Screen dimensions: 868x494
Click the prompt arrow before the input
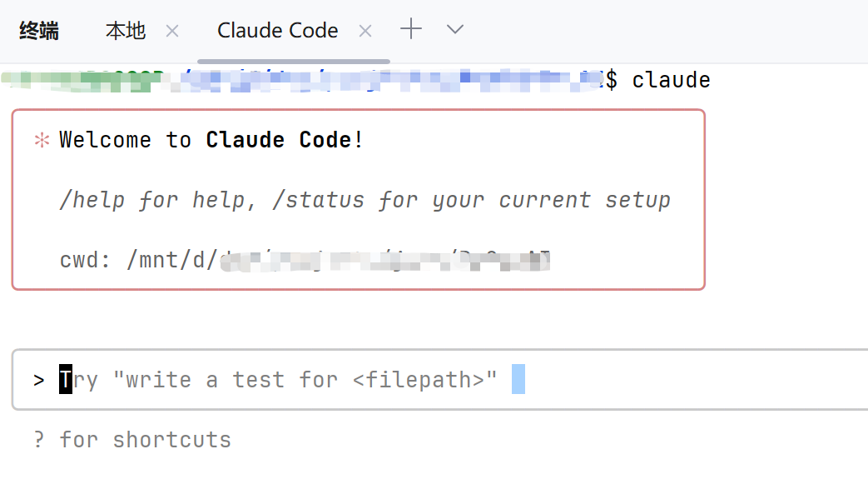[x=38, y=379]
